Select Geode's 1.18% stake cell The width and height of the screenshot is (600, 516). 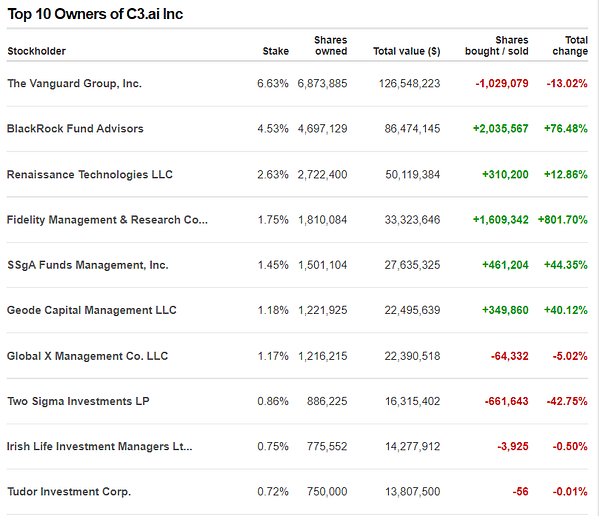(273, 310)
